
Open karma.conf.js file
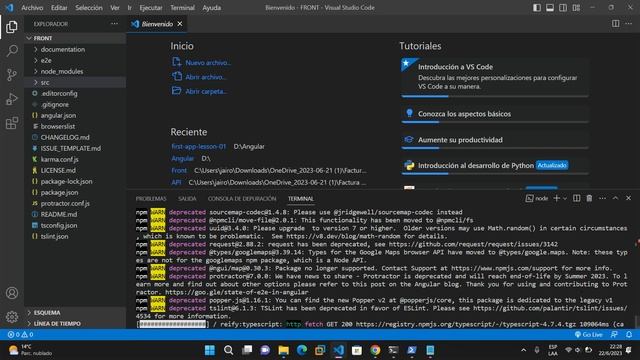(x=75, y=159)
